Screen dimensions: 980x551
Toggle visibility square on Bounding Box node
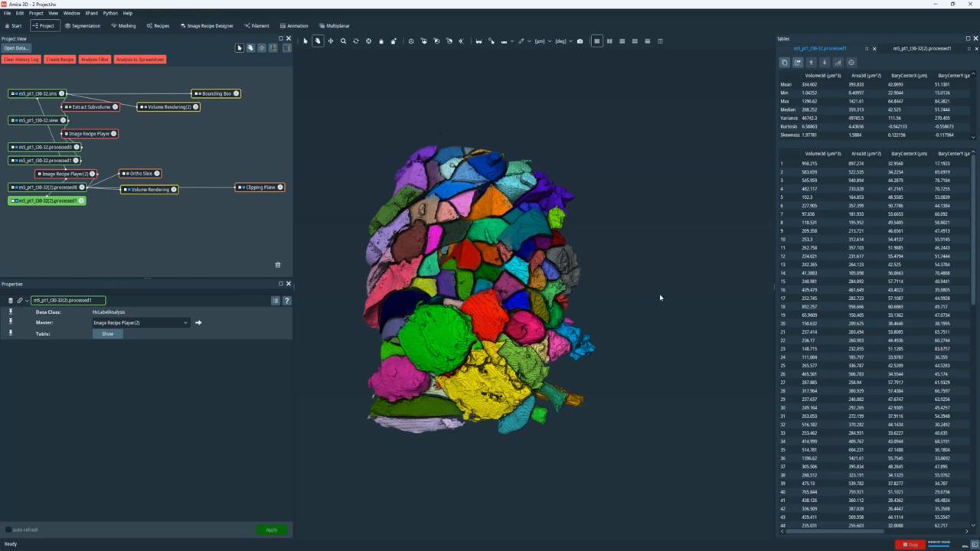tap(196, 93)
